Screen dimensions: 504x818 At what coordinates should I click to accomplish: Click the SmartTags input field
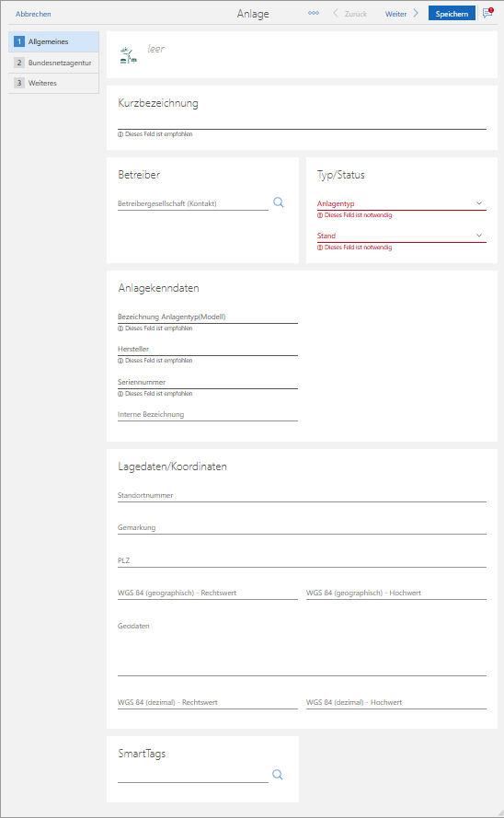pos(193,776)
